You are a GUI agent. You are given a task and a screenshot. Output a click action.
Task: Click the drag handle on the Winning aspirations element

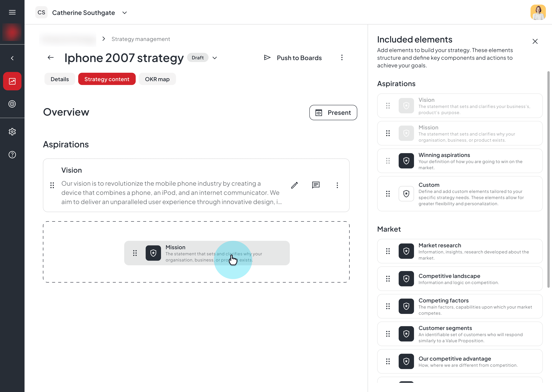tap(388, 161)
